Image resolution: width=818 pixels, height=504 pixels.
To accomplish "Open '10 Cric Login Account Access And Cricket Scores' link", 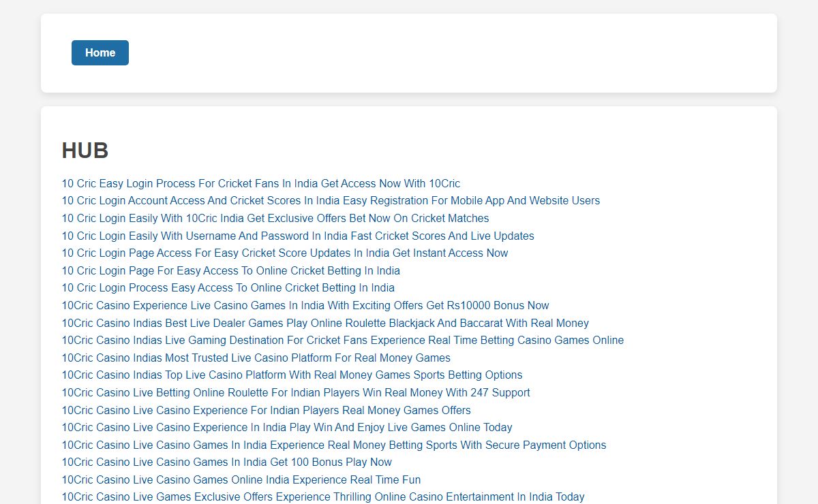I will [331, 200].
